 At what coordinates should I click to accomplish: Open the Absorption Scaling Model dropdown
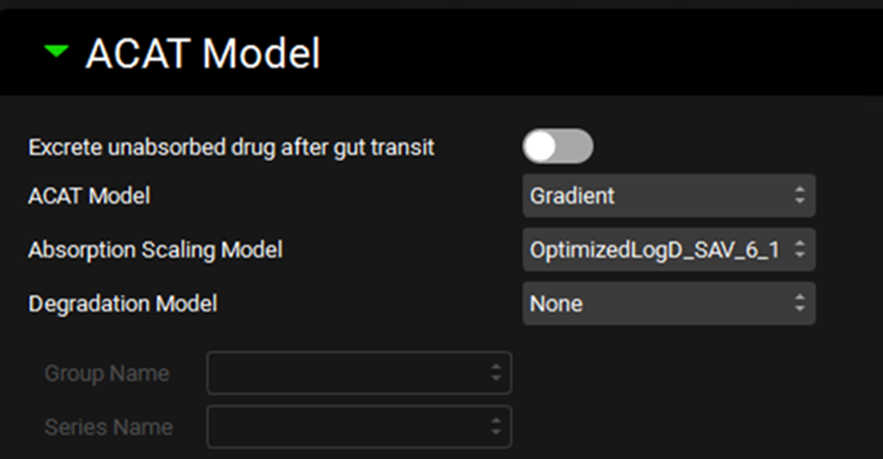[x=660, y=250]
